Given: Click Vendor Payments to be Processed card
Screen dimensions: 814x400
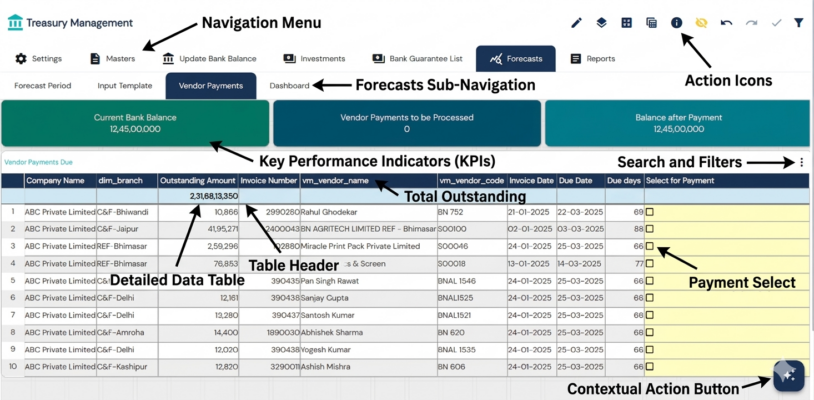Looking at the screenshot, I should click(407, 123).
